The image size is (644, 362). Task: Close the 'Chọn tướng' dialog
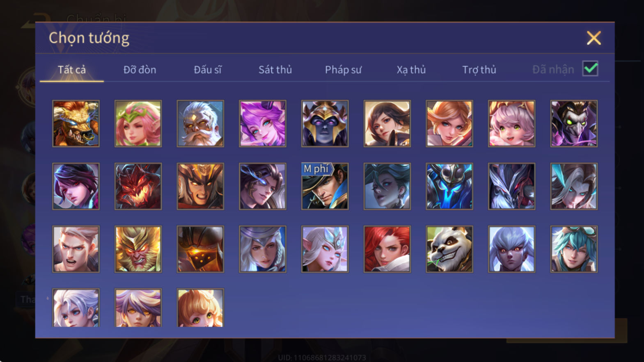(x=594, y=38)
